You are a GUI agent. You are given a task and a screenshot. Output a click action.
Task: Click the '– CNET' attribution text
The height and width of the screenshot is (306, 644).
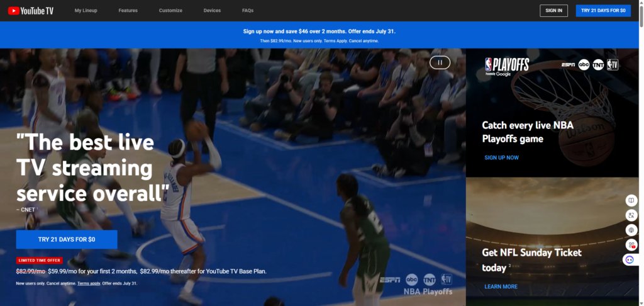pos(25,210)
